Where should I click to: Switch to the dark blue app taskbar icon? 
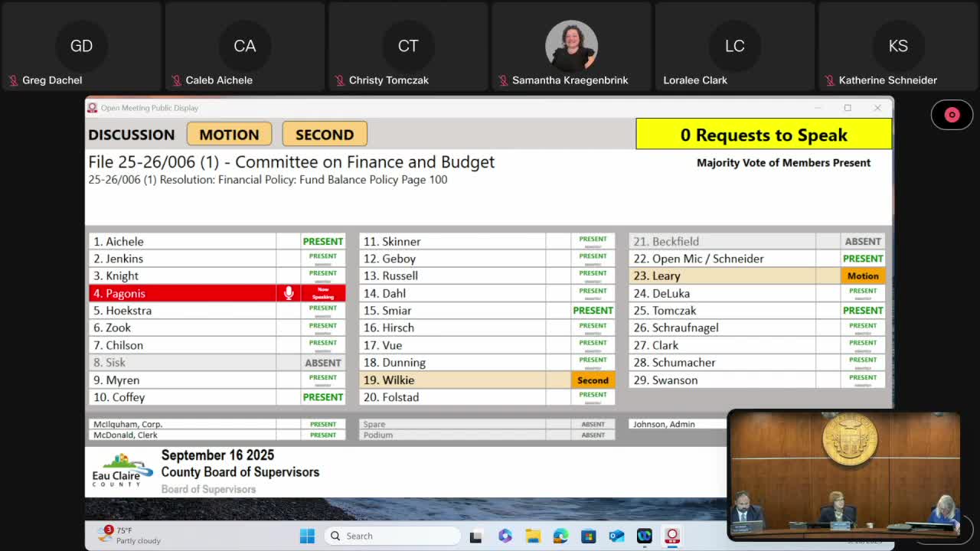[x=644, y=536]
